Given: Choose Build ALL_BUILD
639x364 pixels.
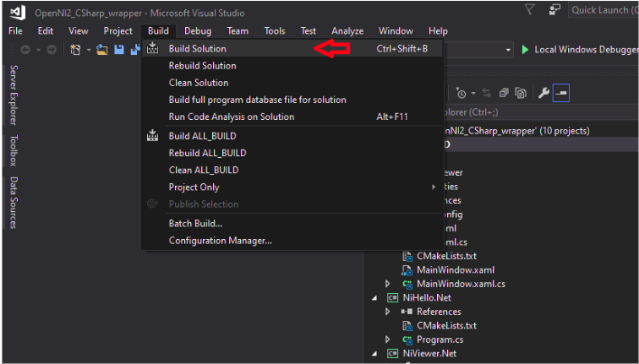Looking at the screenshot, I should click(292, 136).
